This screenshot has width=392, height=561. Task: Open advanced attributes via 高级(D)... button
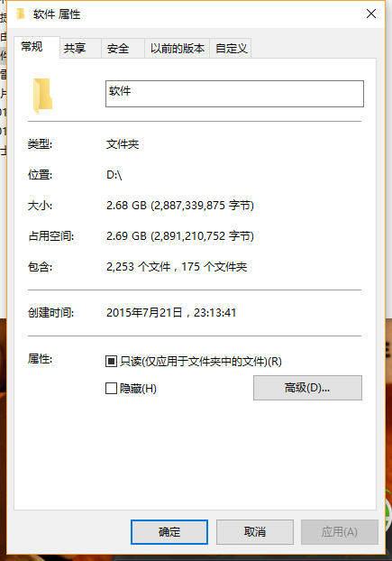pyautogui.click(x=307, y=388)
